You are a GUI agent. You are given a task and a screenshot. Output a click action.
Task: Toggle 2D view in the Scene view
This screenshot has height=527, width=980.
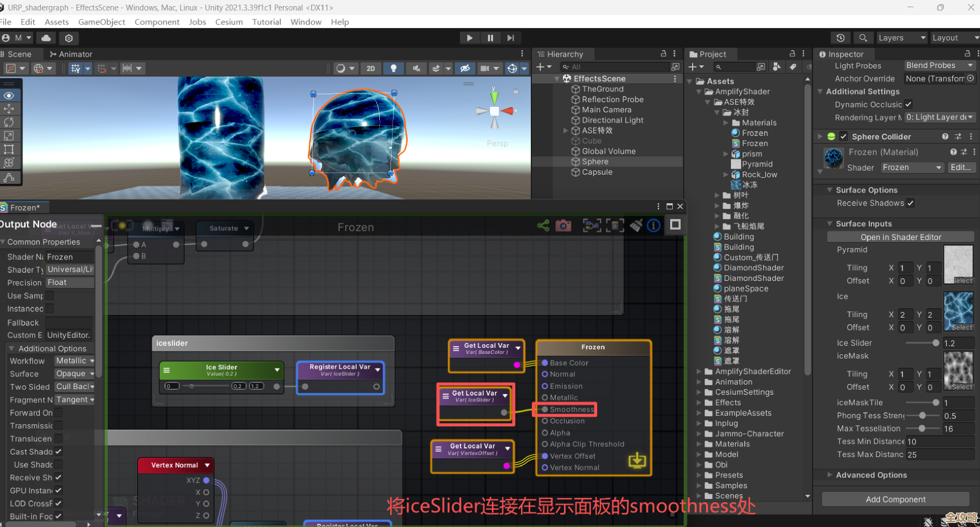371,68
